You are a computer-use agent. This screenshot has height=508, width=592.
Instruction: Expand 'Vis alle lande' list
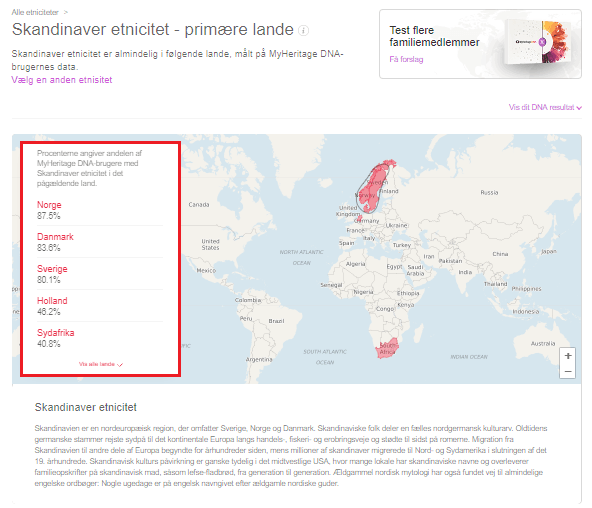click(100, 364)
